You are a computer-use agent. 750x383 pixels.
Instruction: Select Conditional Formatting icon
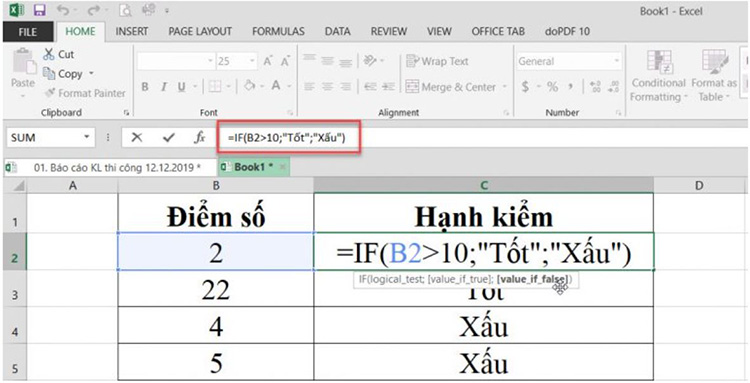659,61
